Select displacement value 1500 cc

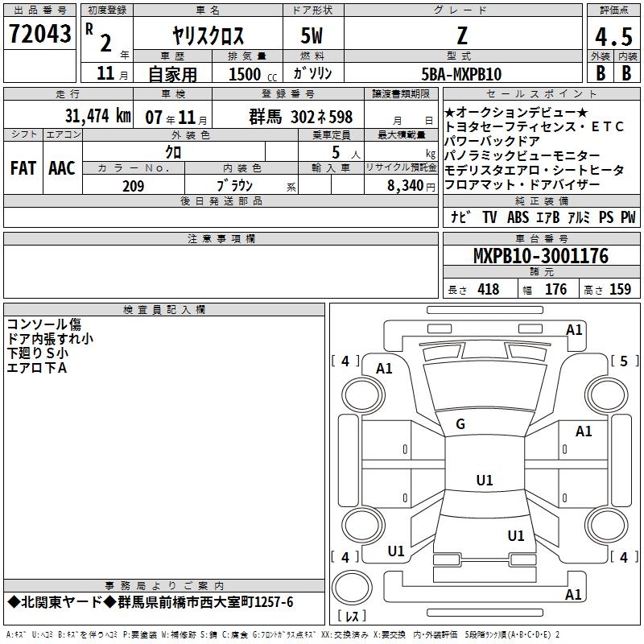(253, 74)
